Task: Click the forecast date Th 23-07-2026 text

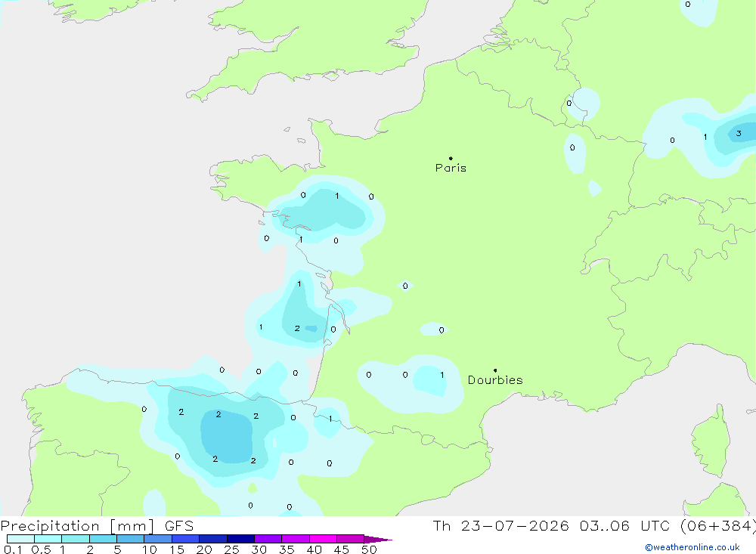Action: (x=500, y=526)
